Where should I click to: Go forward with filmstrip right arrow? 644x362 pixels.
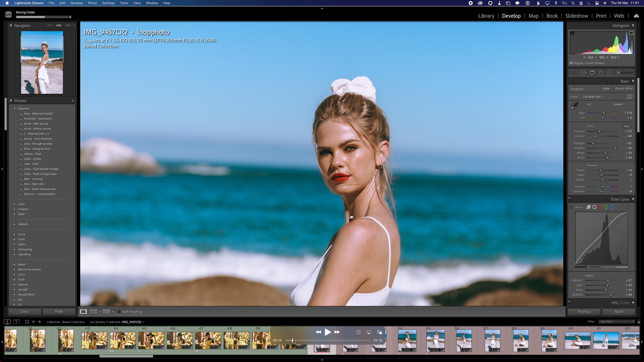pos(39,322)
